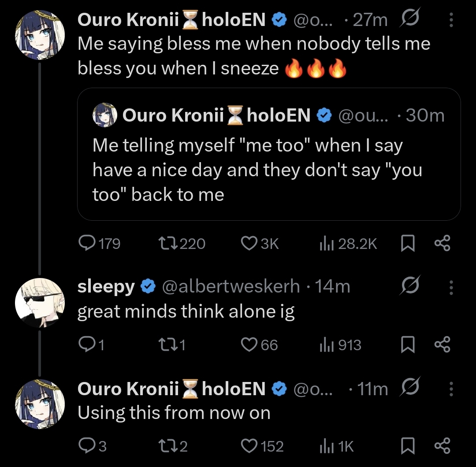Retweet sleepy's reply

(172, 345)
